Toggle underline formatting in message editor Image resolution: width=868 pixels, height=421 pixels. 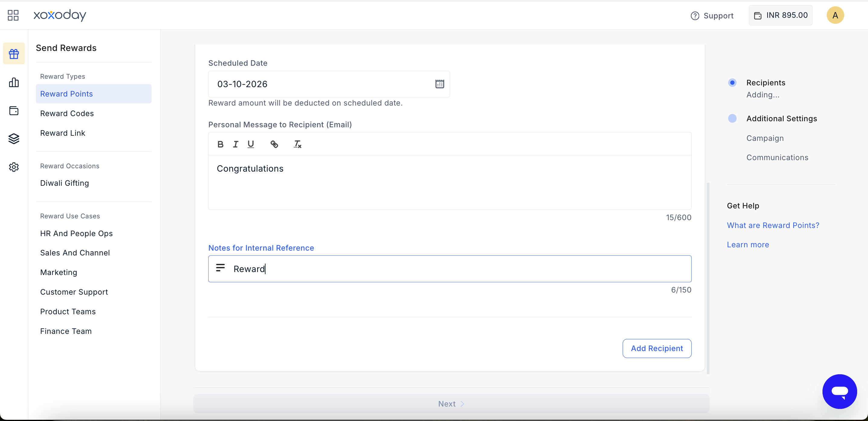(x=251, y=144)
